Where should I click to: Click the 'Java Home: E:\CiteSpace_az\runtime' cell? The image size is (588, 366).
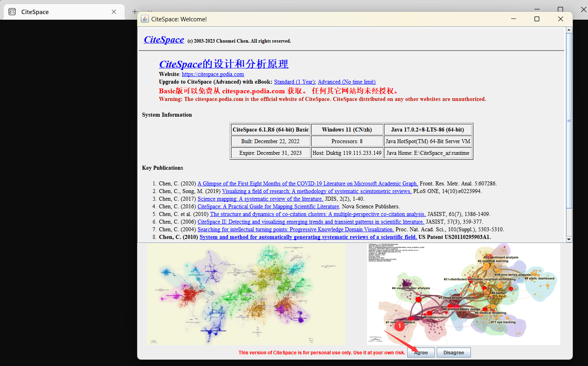(x=427, y=153)
